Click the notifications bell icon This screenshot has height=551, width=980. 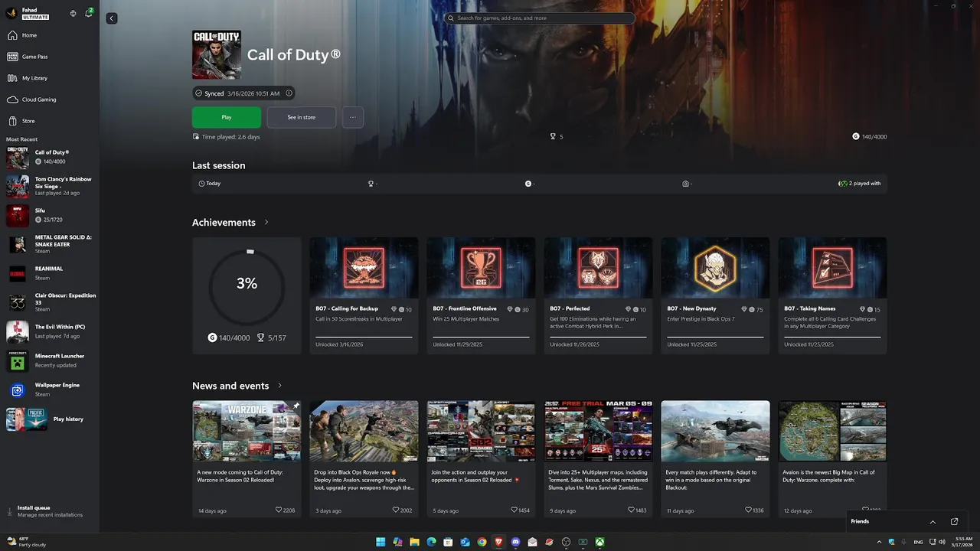[89, 13]
